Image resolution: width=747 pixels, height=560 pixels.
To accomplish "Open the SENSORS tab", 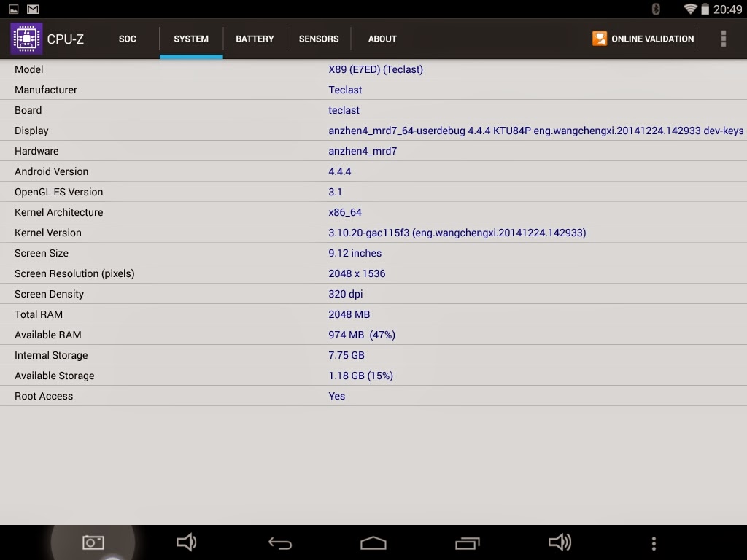I will (319, 39).
